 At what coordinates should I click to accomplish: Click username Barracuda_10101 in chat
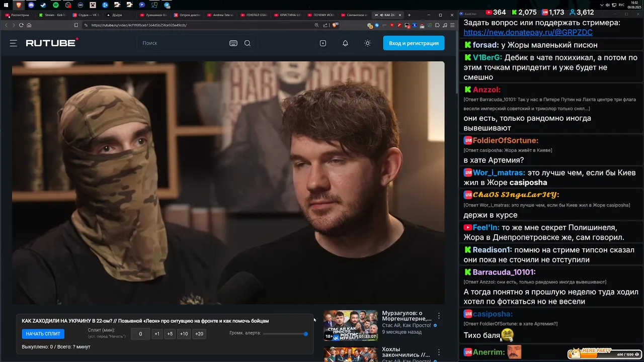point(504,272)
